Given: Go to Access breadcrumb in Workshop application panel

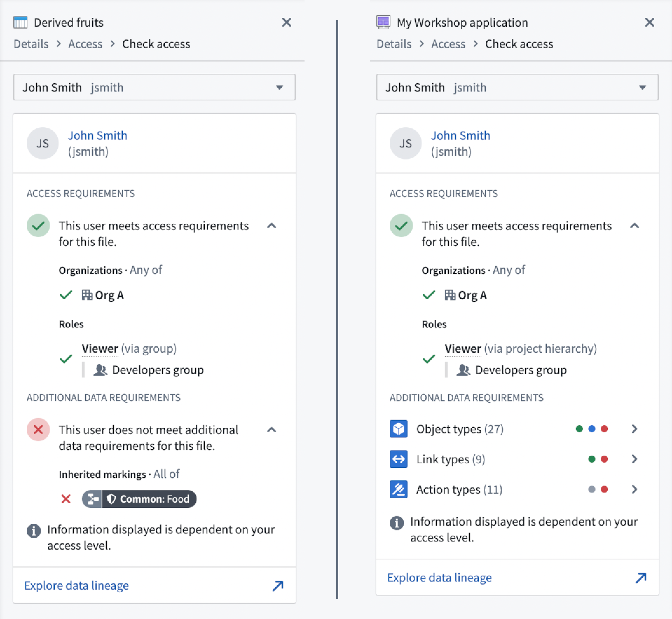Looking at the screenshot, I should click(x=448, y=44).
